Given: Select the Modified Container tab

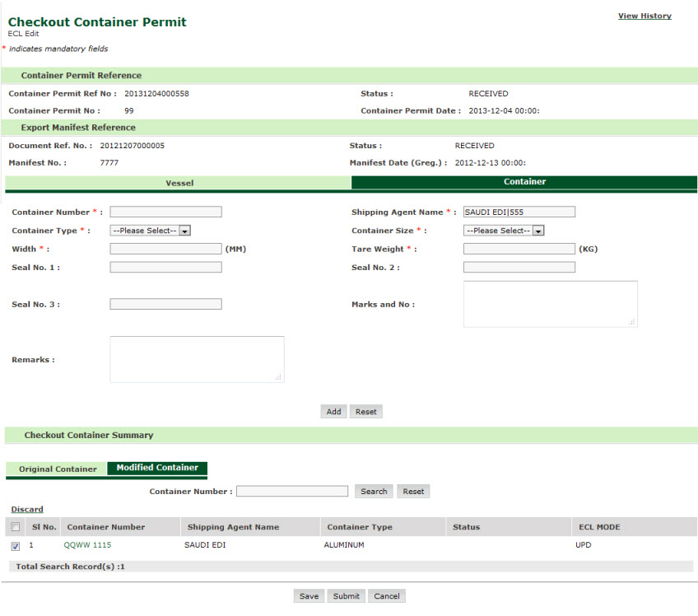Looking at the screenshot, I should click(x=157, y=468).
